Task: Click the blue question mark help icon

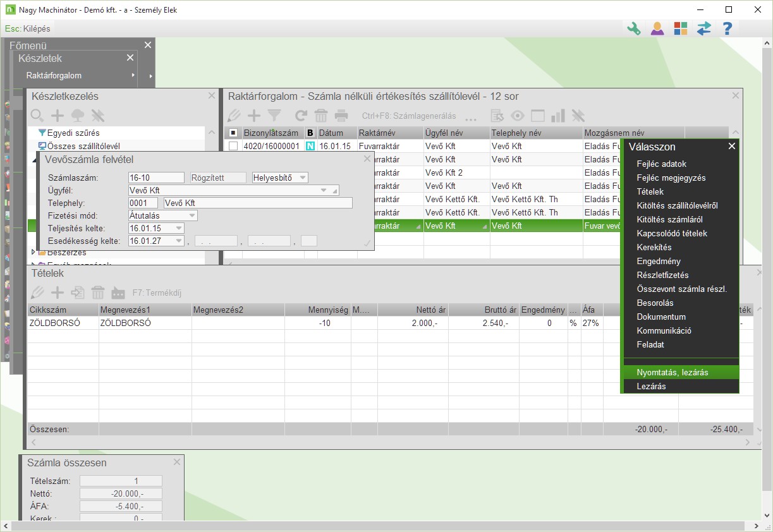Action: pos(727,28)
